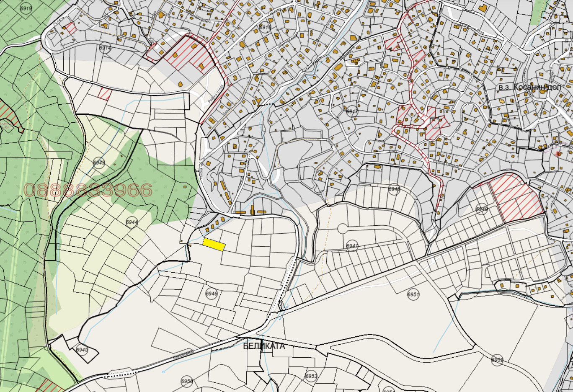This screenshot has width=573, height=392.
Task: Click the circled 6956 marker
Action: point(187,381)
